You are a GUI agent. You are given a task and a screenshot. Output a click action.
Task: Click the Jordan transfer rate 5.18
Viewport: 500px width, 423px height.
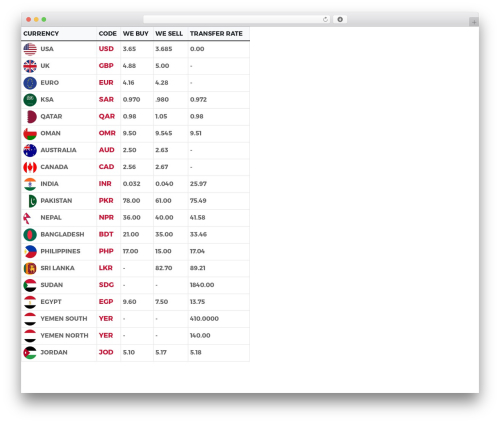(x=196, y=352)
